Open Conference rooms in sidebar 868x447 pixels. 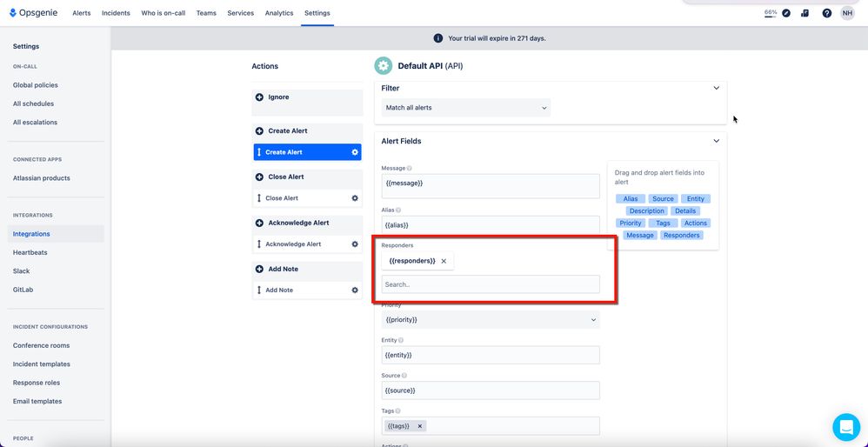coord(42,345)
